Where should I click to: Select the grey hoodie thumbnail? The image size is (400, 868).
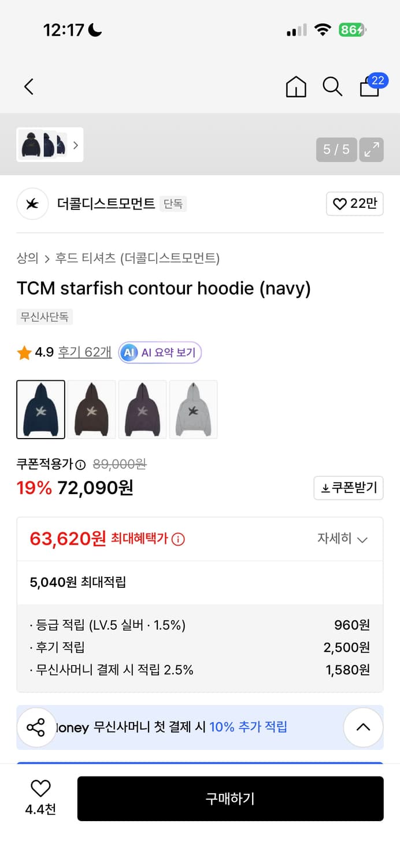point(193,409)
